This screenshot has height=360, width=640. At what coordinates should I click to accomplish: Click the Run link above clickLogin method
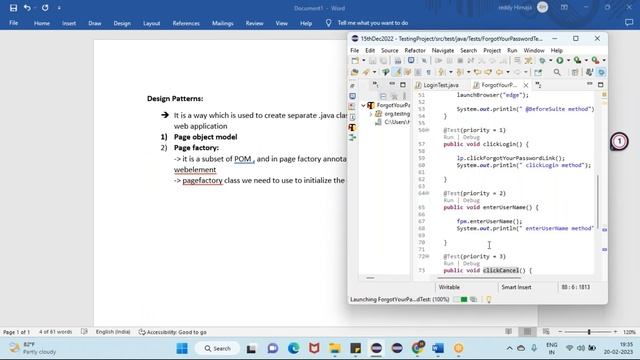[448, 137]
